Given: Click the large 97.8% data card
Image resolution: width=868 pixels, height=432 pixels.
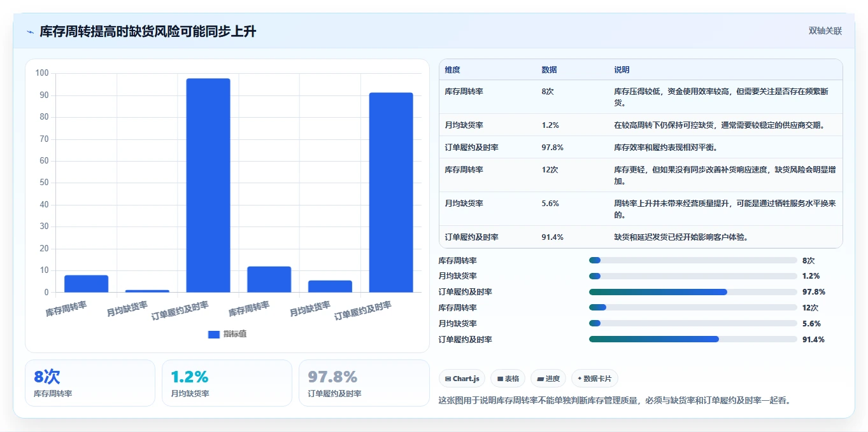Looking at the screenshot, I should tap(364, 383).
